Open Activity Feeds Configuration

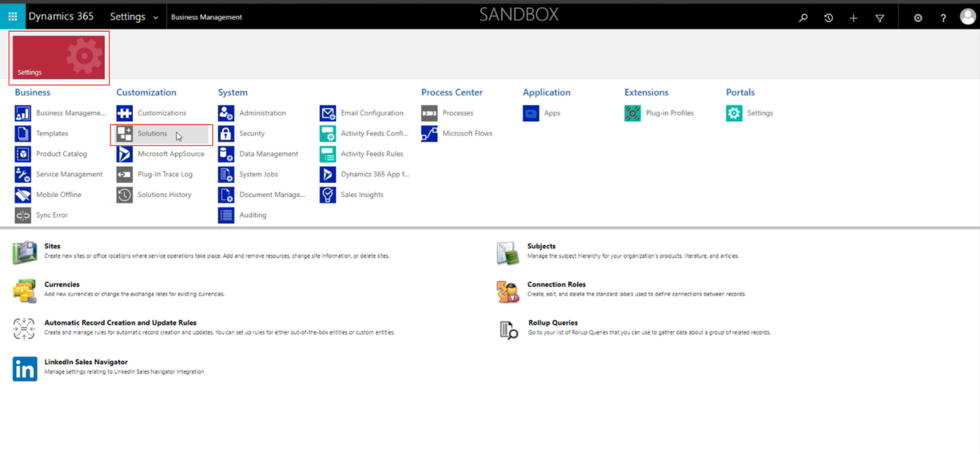coord(375,134)
